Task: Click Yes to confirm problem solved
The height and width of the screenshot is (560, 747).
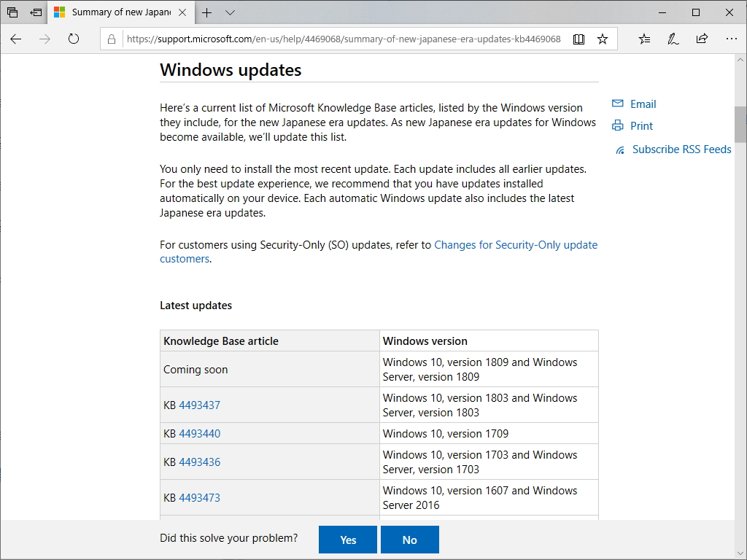Action: tap(347, 540)
